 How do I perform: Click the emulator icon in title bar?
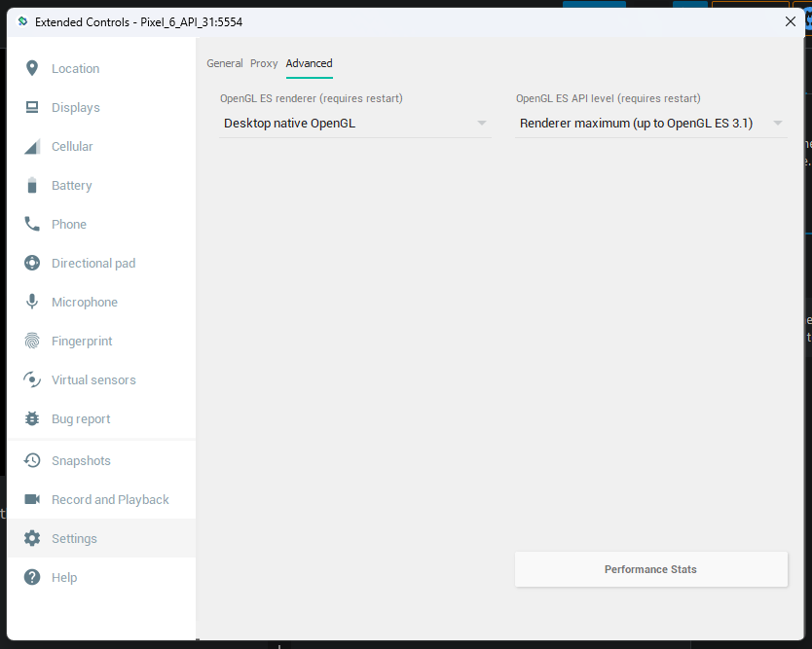(22, 21)
